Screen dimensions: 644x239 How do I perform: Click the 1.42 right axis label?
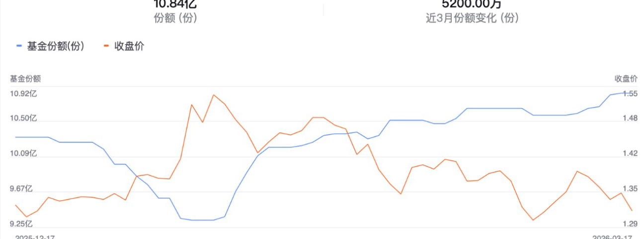(630, 153)
